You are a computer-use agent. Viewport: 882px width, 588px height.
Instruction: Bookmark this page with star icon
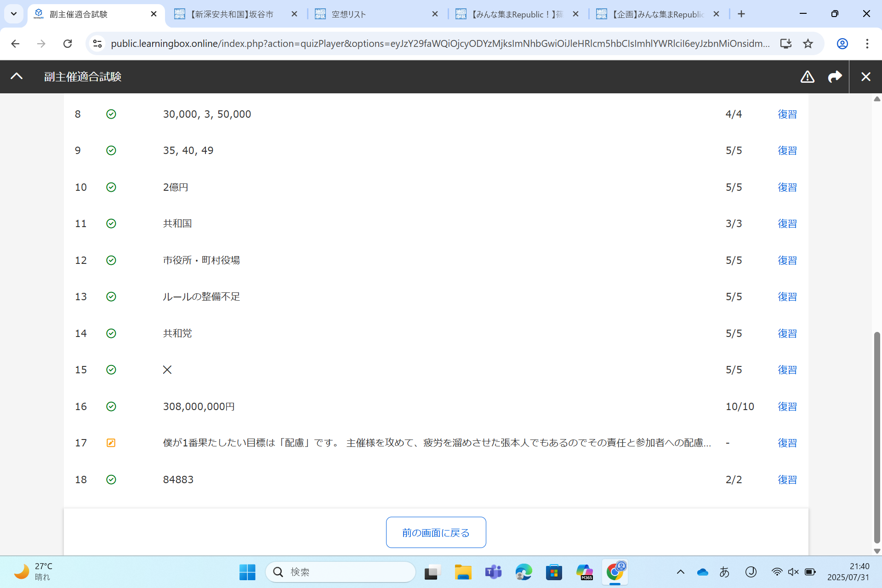(x=808, y=44)
